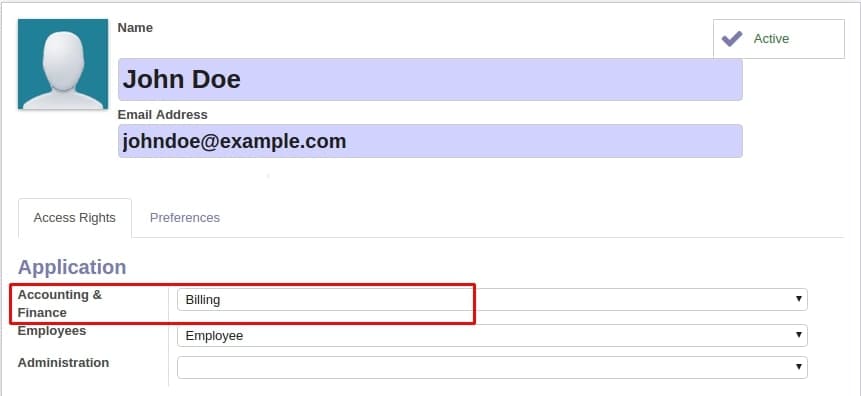This screenshot has width=861, height=396.
Task: Click the arrow on the Billing dropdown
Action: coord(799,299)
